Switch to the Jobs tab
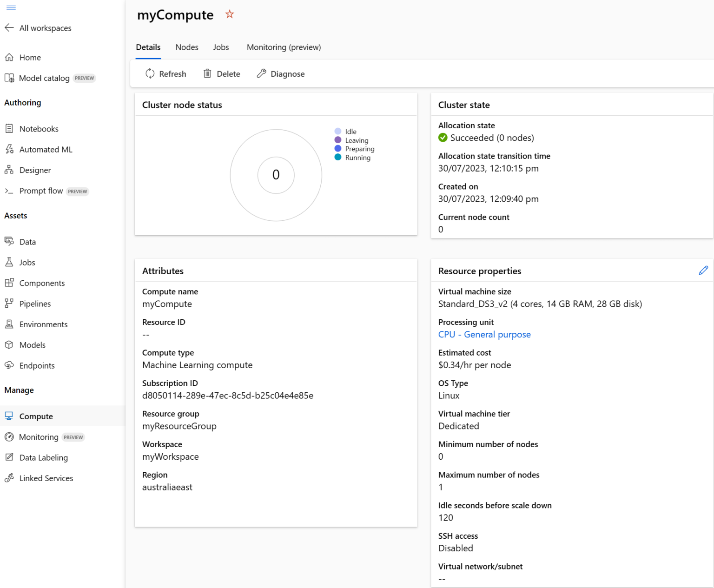 click(x=221, y=47)
